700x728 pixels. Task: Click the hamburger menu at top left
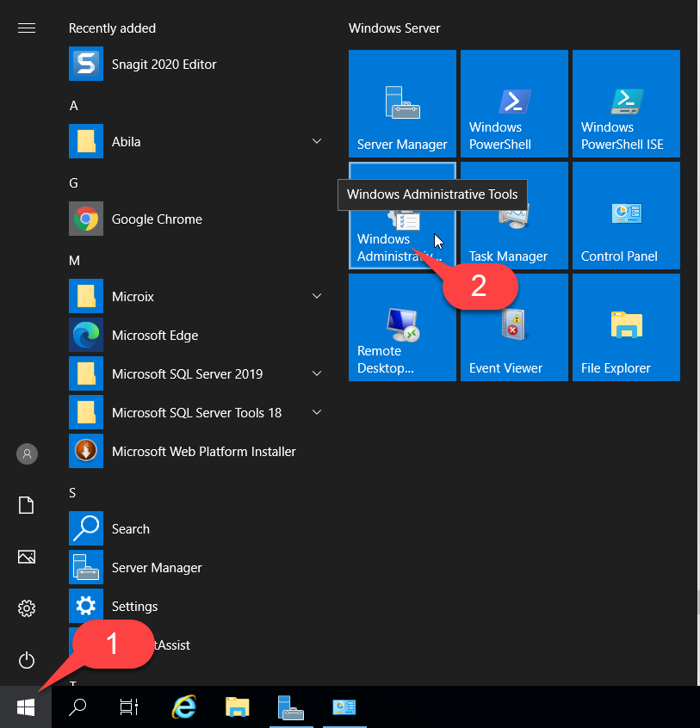(x=27, y=28)
